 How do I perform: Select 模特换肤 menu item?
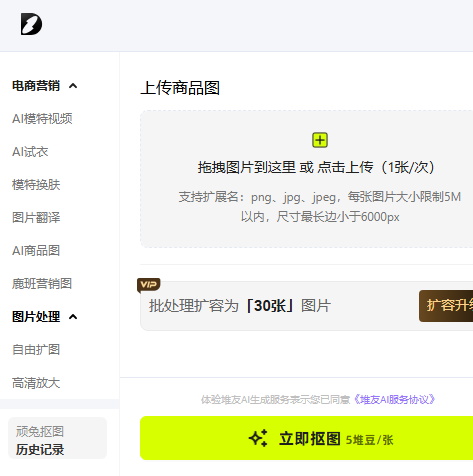[36, 185]
